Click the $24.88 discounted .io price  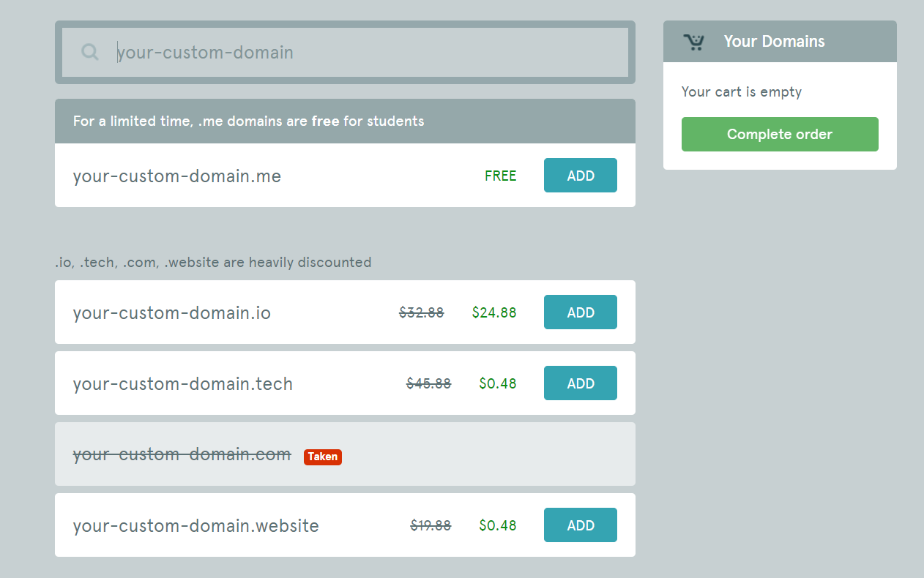[x=494, y=312]
